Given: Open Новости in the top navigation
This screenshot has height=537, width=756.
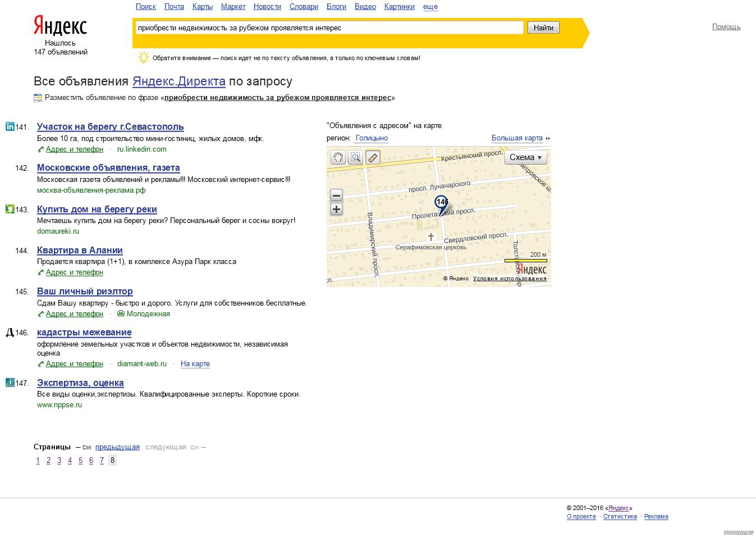Looking at the screenshot, I should 267,7.
